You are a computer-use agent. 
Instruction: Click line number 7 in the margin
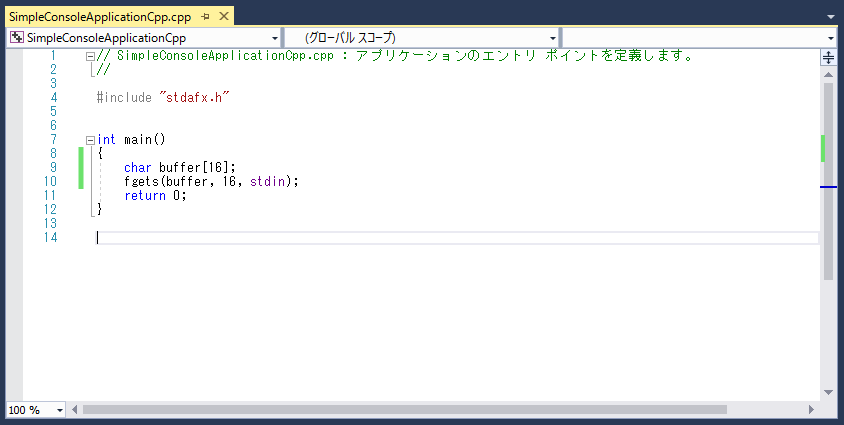tap(53, 140)
